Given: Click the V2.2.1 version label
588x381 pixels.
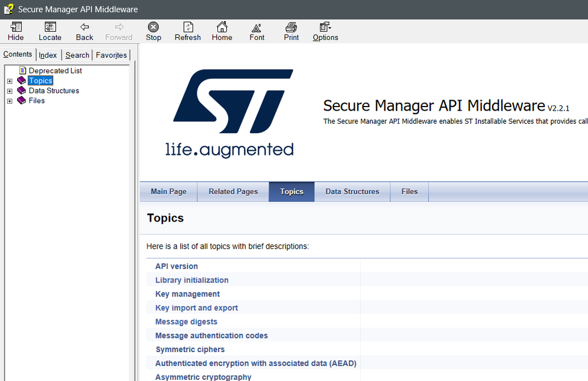Looking at the screenshot, I should [559, 108].
